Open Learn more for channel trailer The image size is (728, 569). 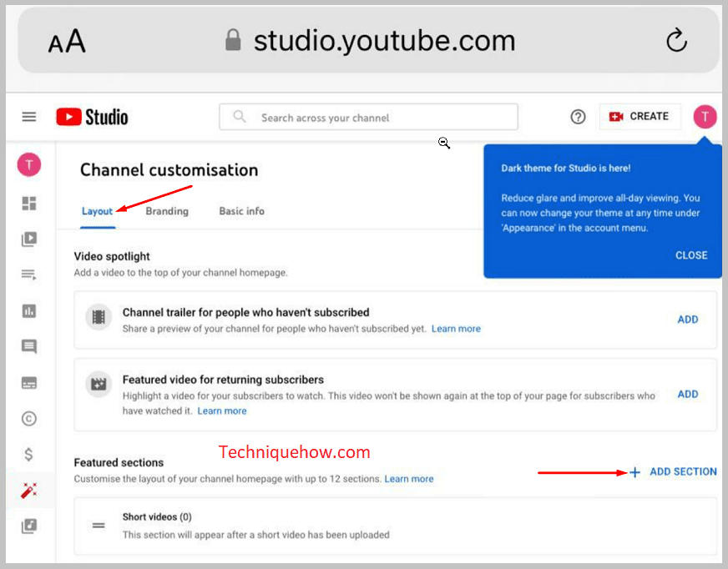pyautogui.click(x=456, y=329)
